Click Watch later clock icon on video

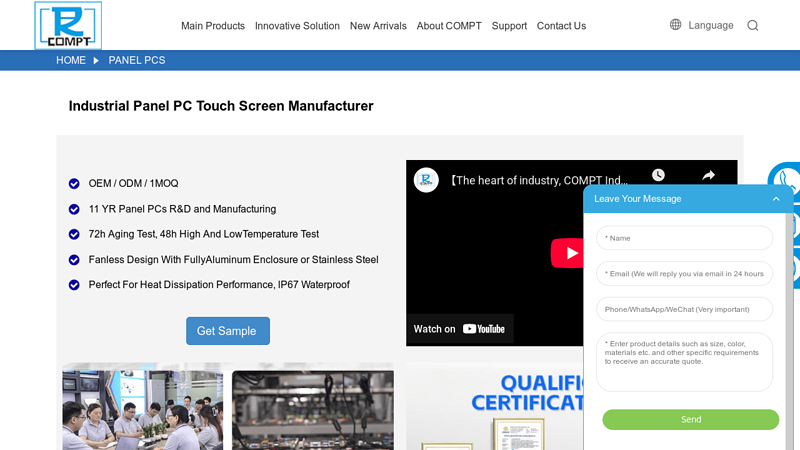pyautogui.click(x=658, y=176)
